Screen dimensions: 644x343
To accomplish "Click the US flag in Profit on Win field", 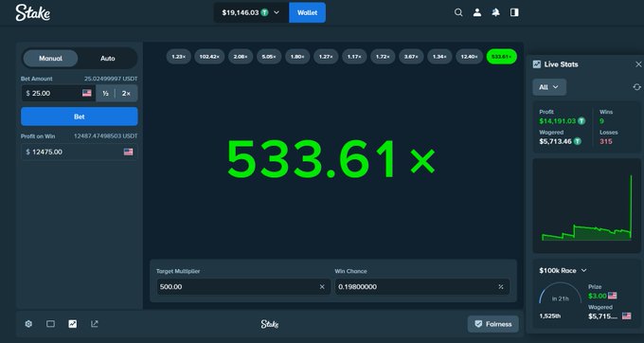I will coord(128,152).
